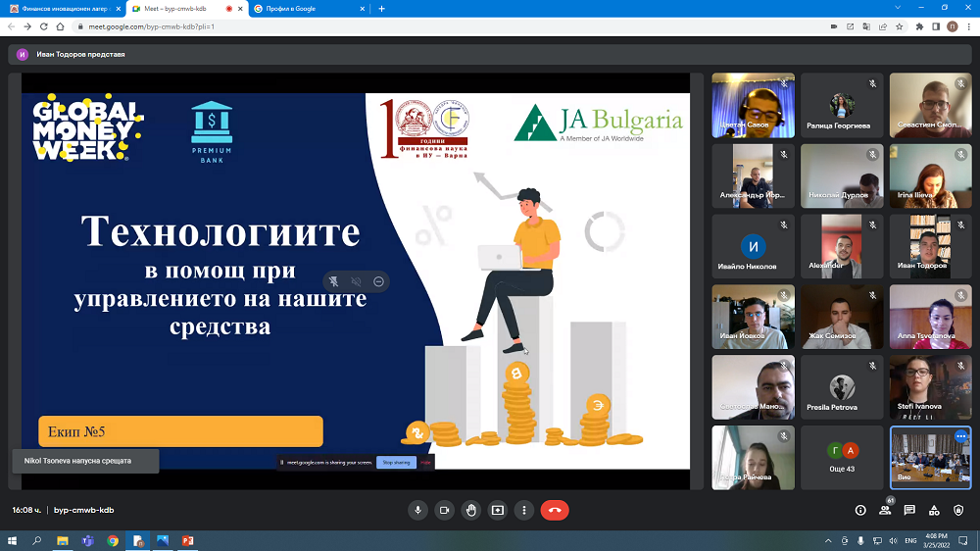This screenshot has width=980, height=551.
Task: Open host controls shield icon
Action: click(x=958, y=511)
